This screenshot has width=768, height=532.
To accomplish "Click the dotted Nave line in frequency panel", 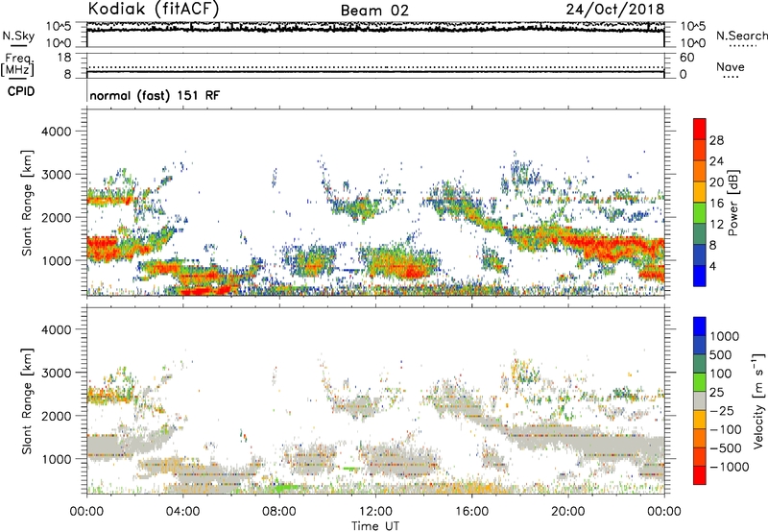I will click(x=375, y=67).
